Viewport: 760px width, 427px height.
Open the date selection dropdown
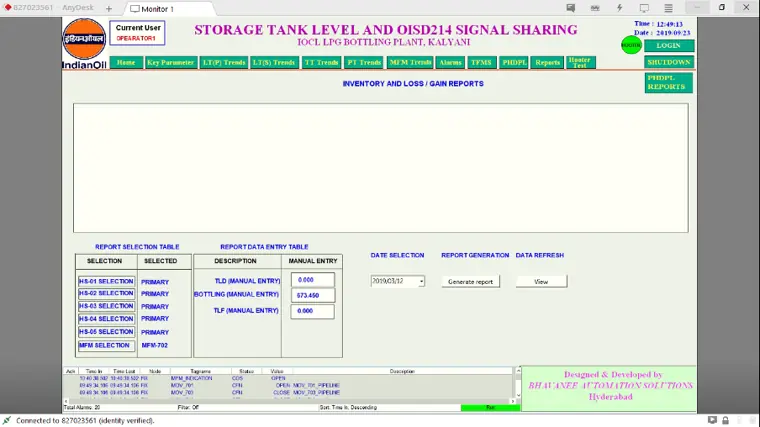(422, 281)
